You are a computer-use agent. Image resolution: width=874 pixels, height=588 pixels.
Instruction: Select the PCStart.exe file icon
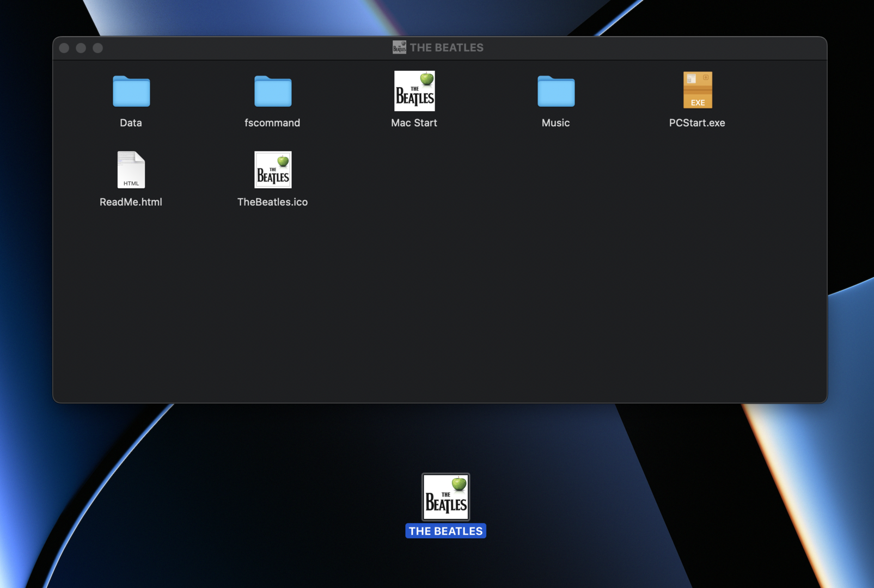click(x=698, y=90)
